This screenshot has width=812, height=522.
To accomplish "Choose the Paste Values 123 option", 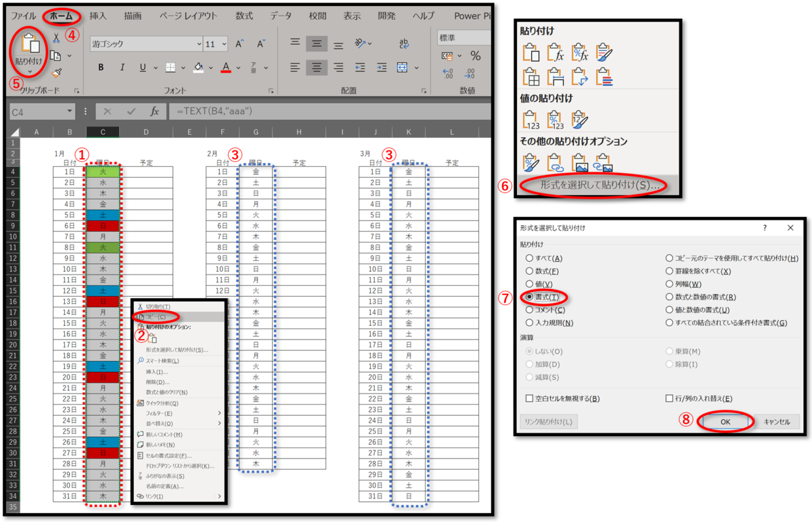I will click(x=531, y=120).
